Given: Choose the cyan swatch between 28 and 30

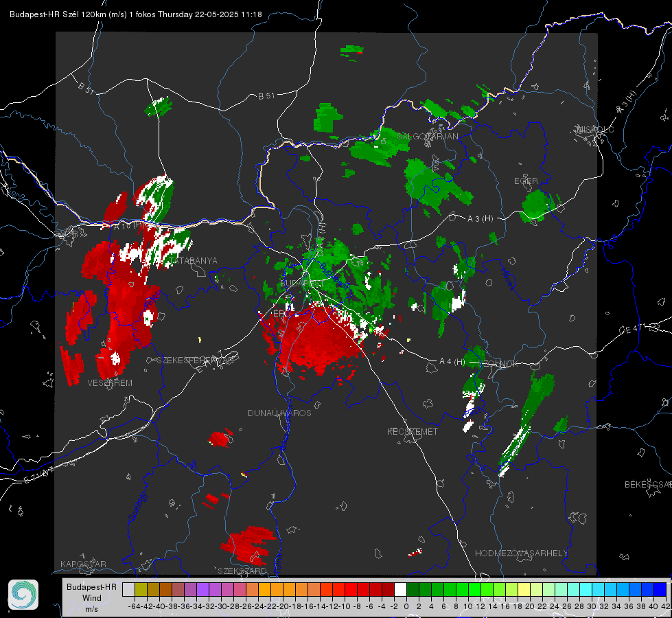Looking at the screenshot, I should pos(586,589).
